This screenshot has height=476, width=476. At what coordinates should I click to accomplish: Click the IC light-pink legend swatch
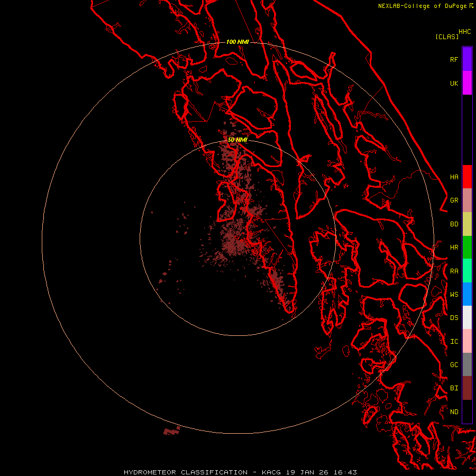467,341
